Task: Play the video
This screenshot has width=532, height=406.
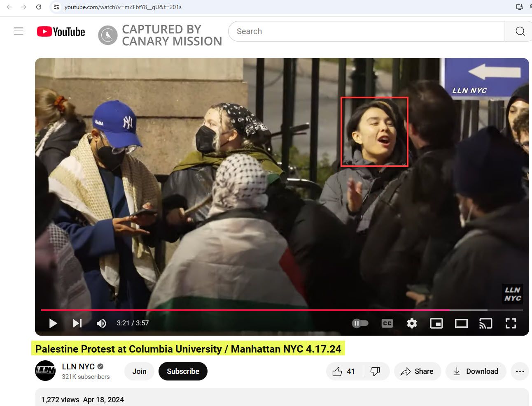Action: (53, 323)
